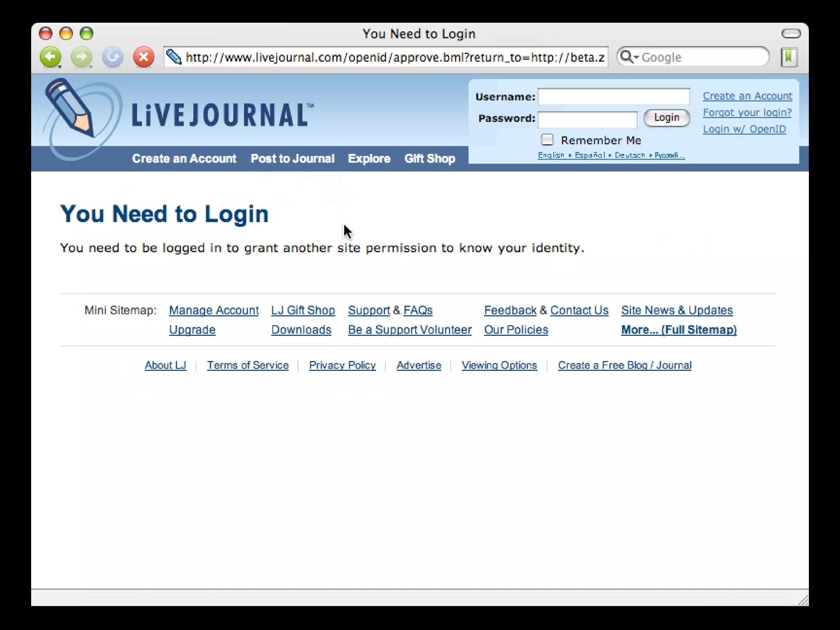Click the blue reload page icon
The image size is (840, 630).
click(112, 57)
